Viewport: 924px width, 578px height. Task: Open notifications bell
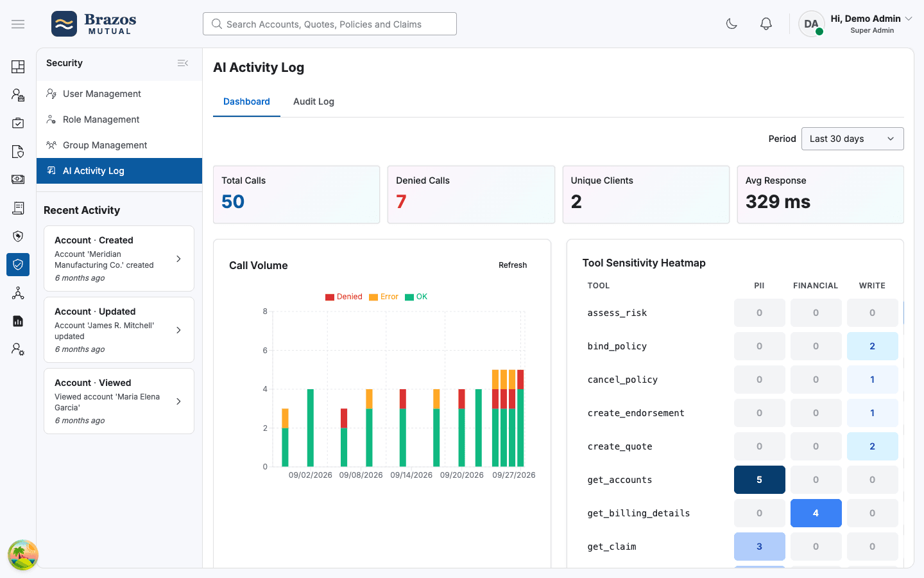pyautogui.click(x=766, y=24)
